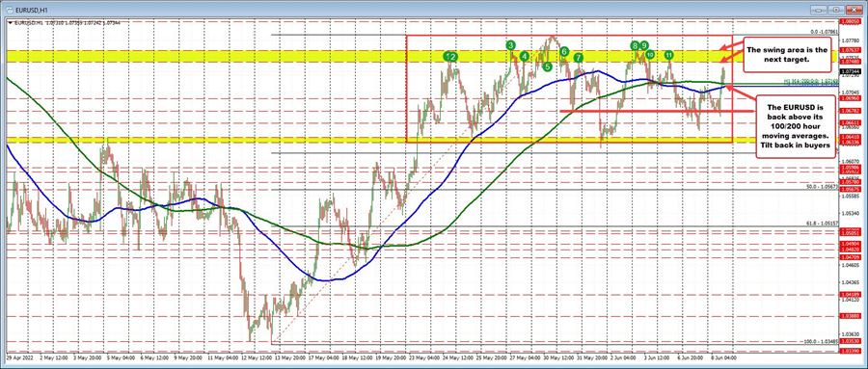
Task: Click the 1.07780 price scale value
Action: click(x=851, y=40)
